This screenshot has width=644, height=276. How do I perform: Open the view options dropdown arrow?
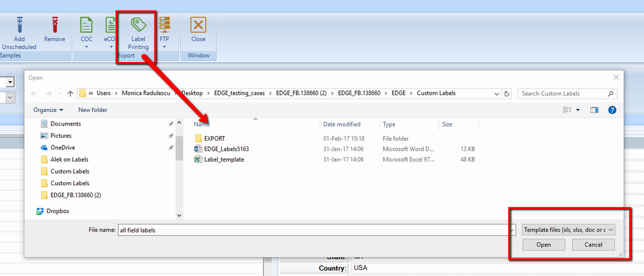click(578, 110)
